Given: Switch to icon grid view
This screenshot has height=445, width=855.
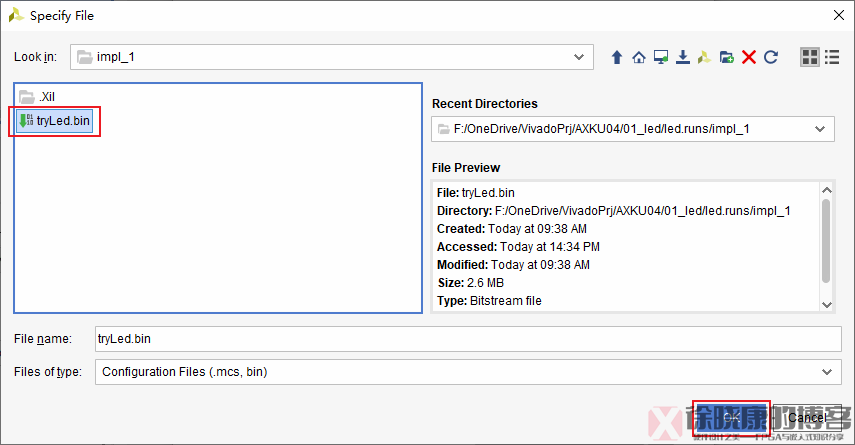Looking at the screenshot, I should click(x=810, y=58).
